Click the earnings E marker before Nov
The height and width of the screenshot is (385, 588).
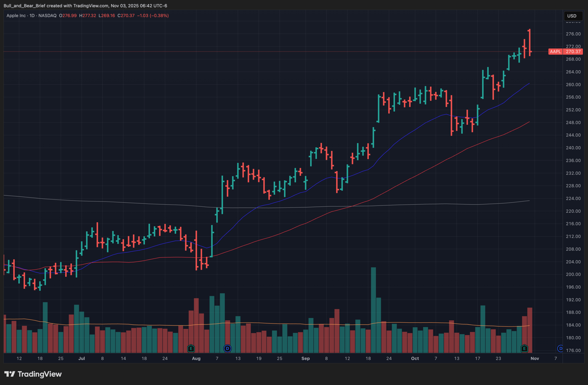coord(524,348)
